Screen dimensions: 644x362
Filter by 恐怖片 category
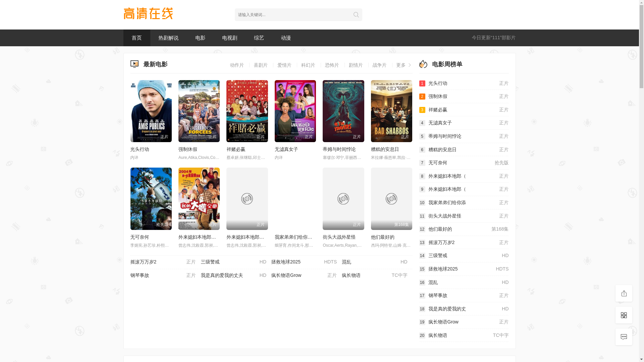(332, 65)
